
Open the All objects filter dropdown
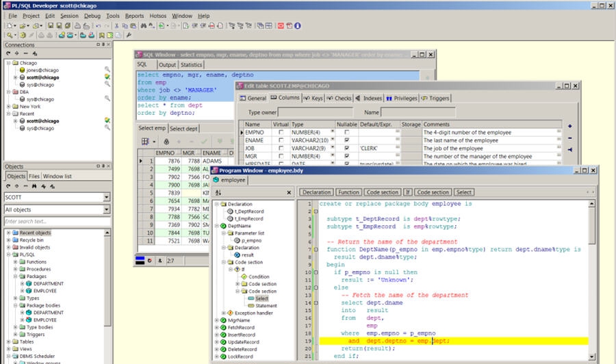107,209
